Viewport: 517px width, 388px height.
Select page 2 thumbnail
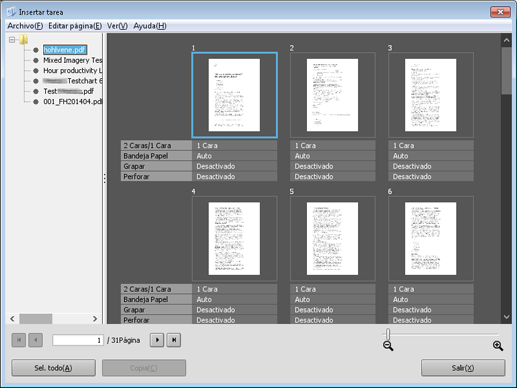coord(332,95)
